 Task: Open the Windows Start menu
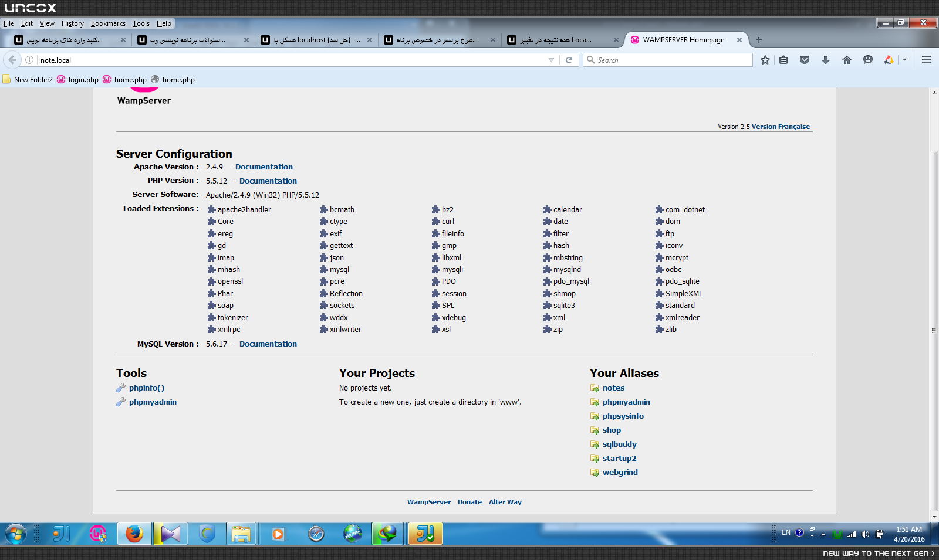pyautogui.click(x=16, y=534)
